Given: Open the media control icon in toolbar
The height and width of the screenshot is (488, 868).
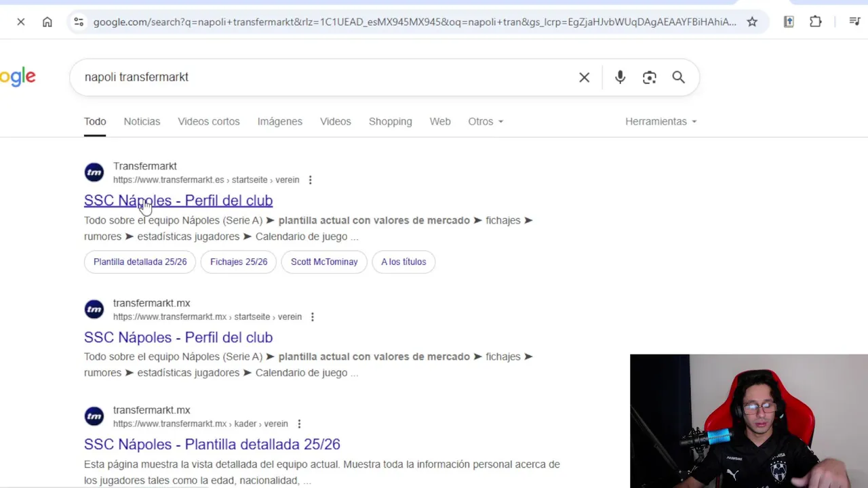Looking at the screenshot, I should (854, 22).
